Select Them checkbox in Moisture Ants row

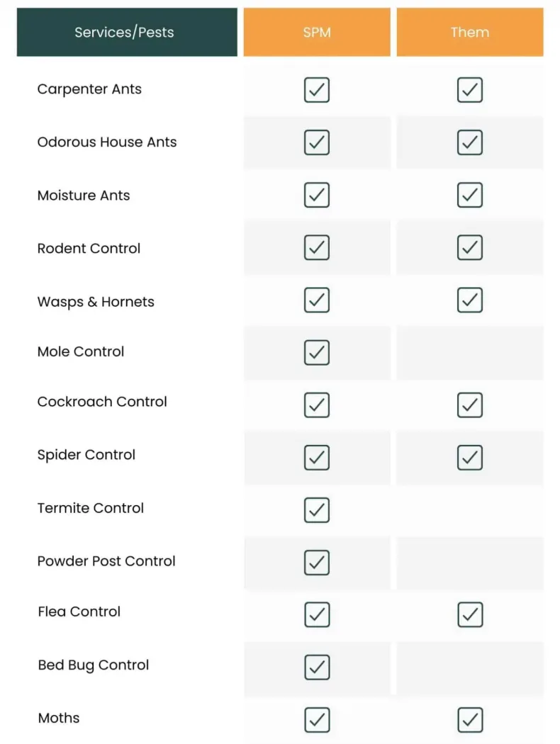pos(470,195)
